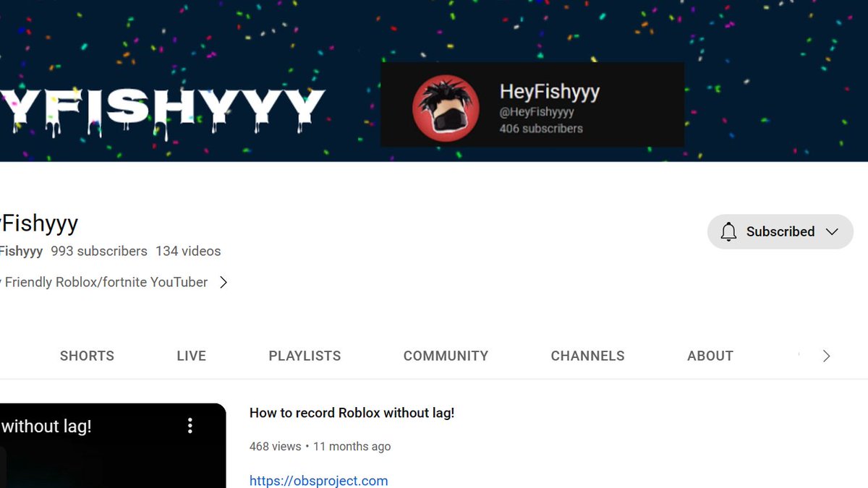Image resolution: width=868 pixels, height=488 pixels.
Task: Open the PLAYLISTS tab
Action: coord(305,356)
